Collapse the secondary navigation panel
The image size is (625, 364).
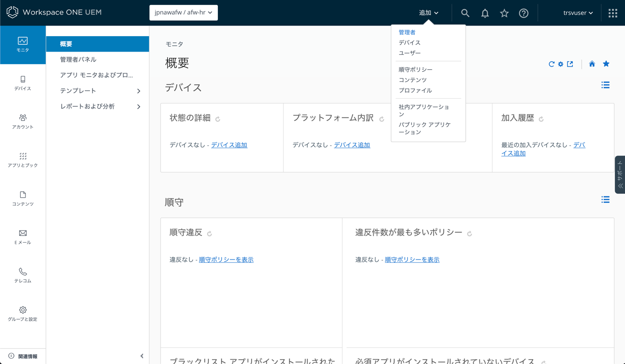point(142,356)
